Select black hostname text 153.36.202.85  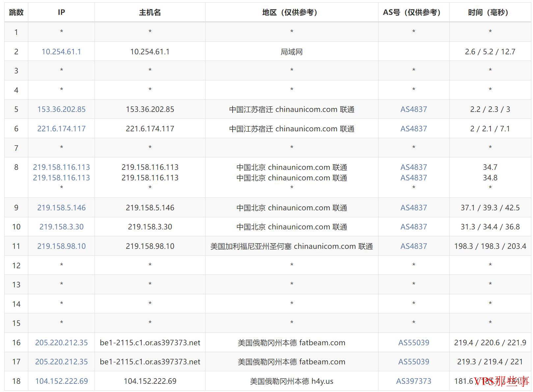[x=150, y=109]
